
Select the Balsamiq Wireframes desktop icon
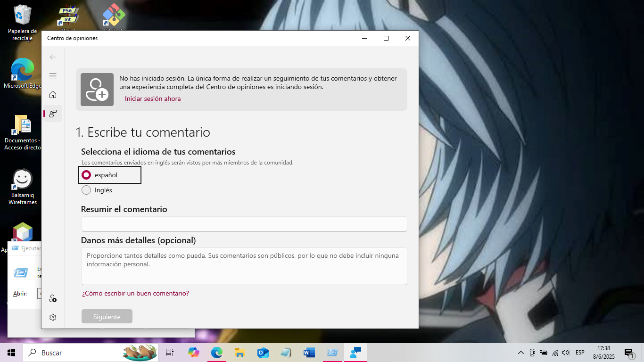point(22,187)
